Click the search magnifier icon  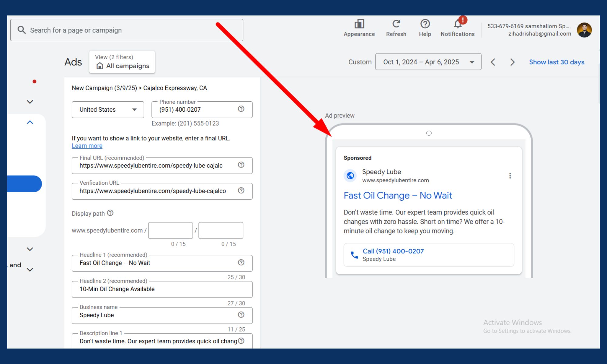[x=22, y=30]
